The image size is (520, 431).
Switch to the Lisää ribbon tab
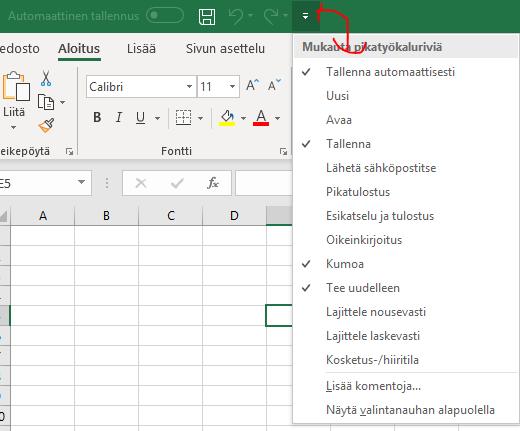pyautogui.click(x=141, y=49)
